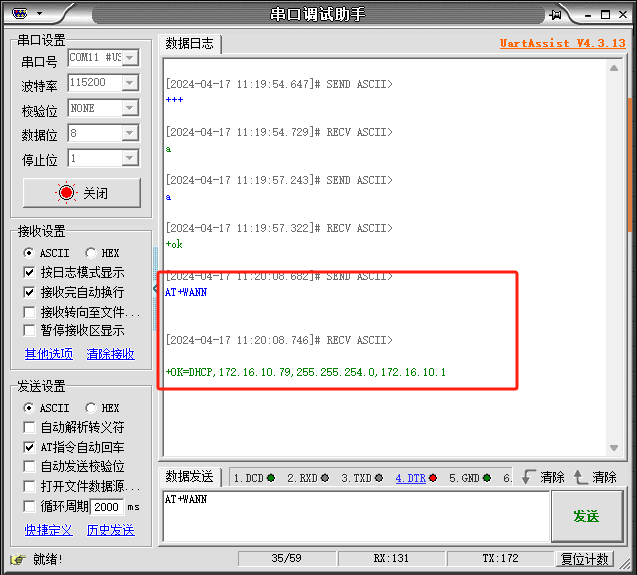Toggle the 4.DTR signal link

(411, 478)
